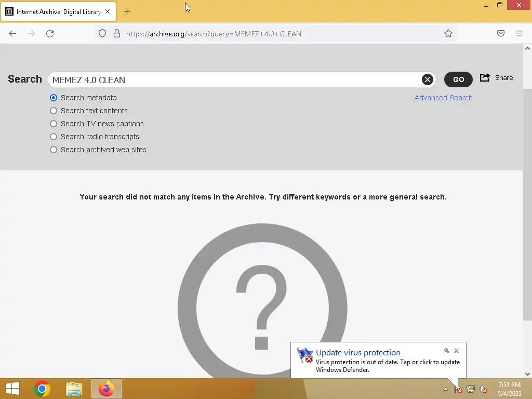Open a new tab with the plus button
Viewport: 532px width, 399px height.
click(127, 12)
